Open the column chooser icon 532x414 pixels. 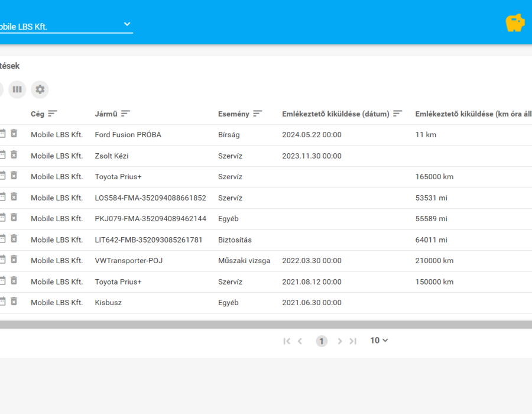pyautogui.click(x=17, y=89)
